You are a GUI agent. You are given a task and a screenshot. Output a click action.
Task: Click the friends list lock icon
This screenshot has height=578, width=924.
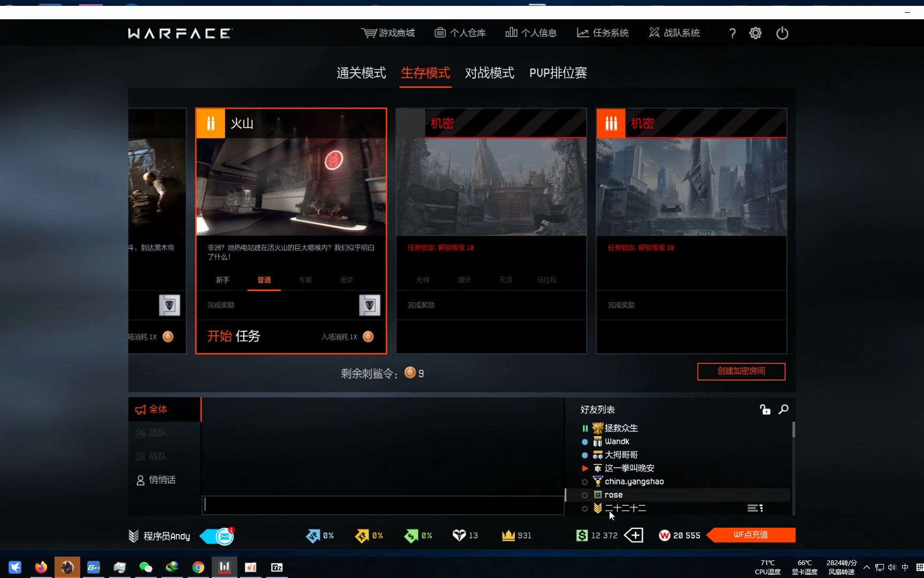point(765,409)
